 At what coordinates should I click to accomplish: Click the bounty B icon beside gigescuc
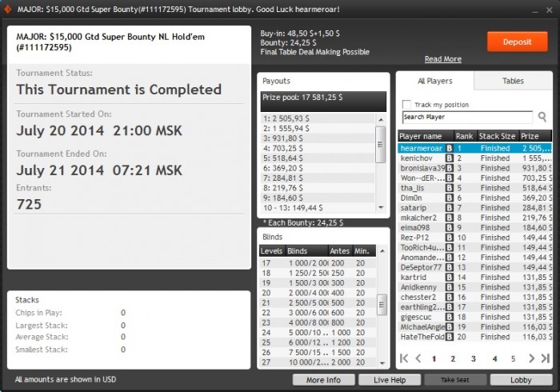point(450,317)
